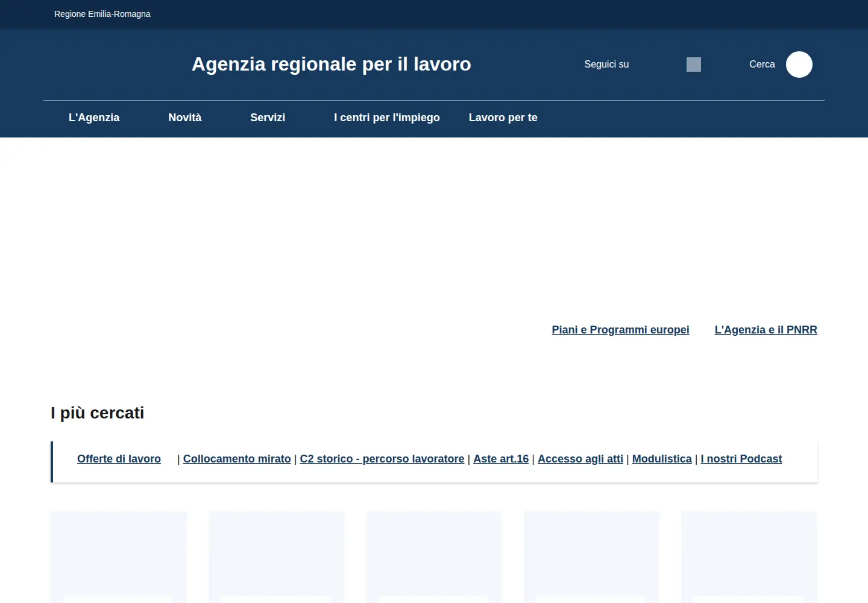Follow the Offerte di lavoro link
Image resolution: width=868 pixels, height=603 pixels.
(119, 459)
